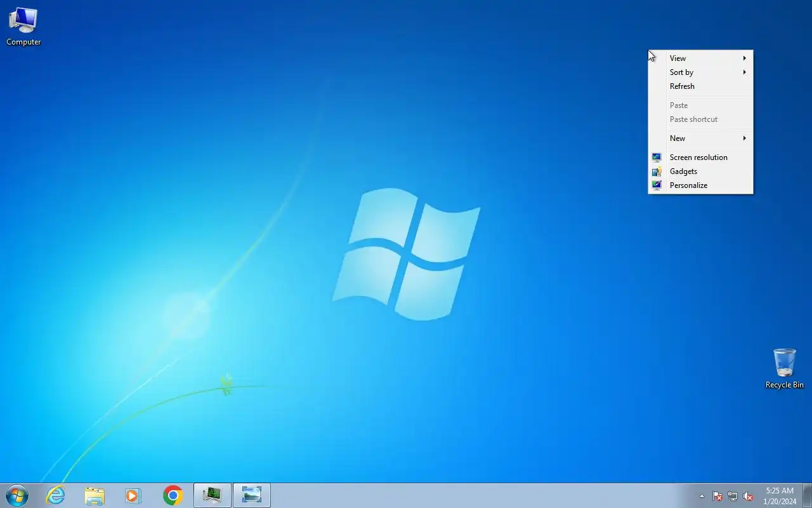Open Screen resolution from context menu
The width and height of the screenshot is (812, 508).
click(x=700, y=157)
